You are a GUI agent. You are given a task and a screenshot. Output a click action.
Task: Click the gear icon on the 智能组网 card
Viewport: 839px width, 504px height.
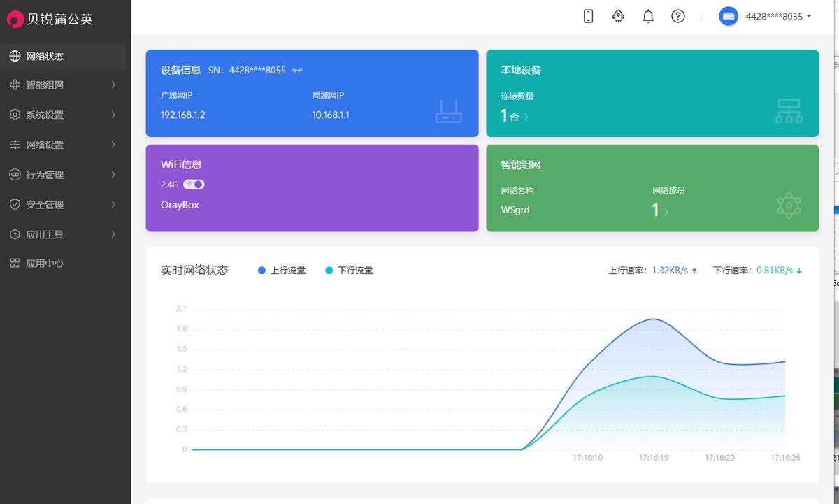point(789,205)
